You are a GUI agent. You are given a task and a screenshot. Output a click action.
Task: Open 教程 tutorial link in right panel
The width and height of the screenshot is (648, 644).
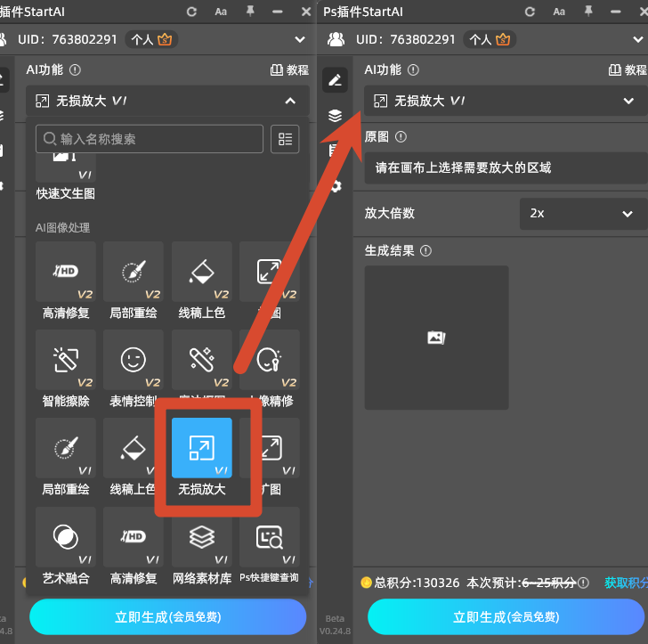click(x=628, y=69)
